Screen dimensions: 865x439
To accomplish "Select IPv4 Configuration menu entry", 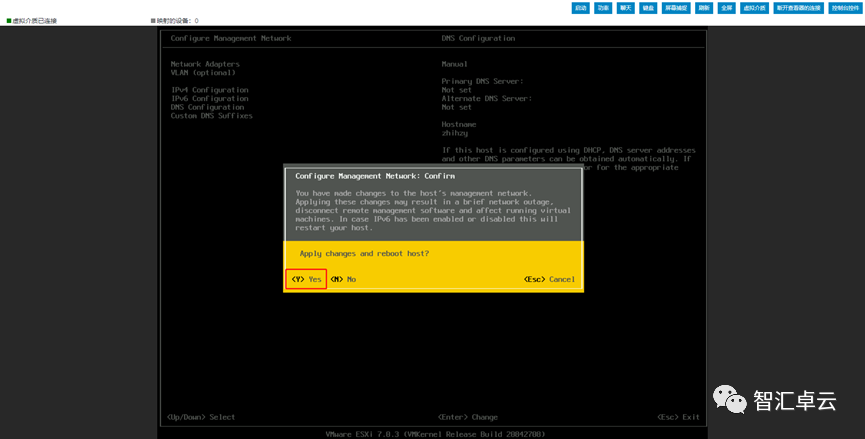I will coord(210,90).
